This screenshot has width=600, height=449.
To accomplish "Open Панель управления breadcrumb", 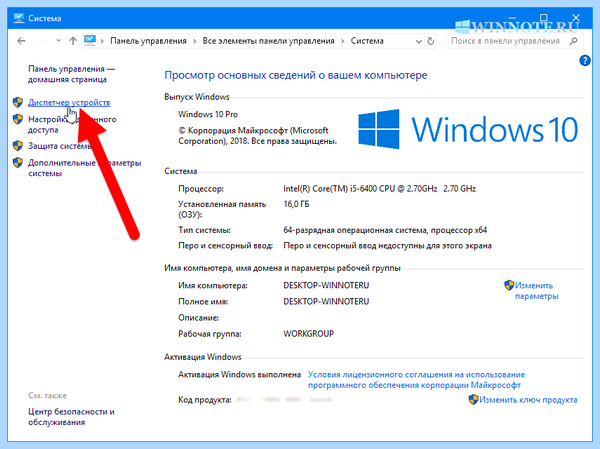I will pyautogui.click(x=148, y=41).
